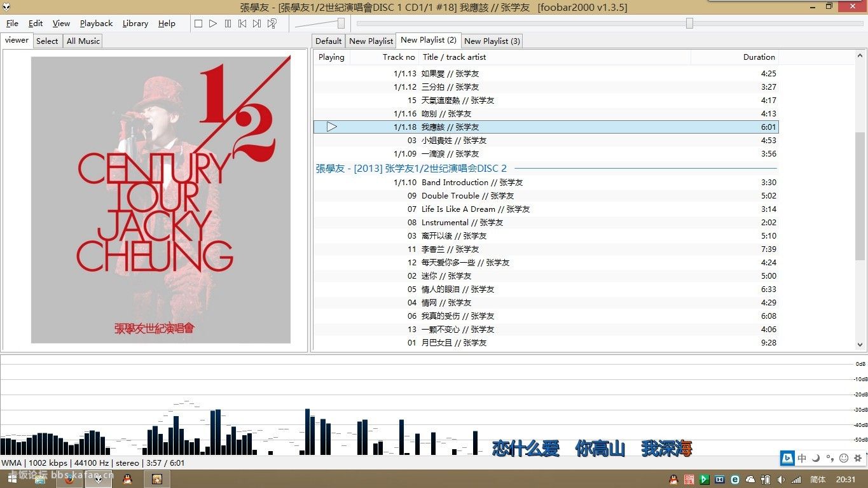Stop playback with the square Stop button

coord(198,24)
